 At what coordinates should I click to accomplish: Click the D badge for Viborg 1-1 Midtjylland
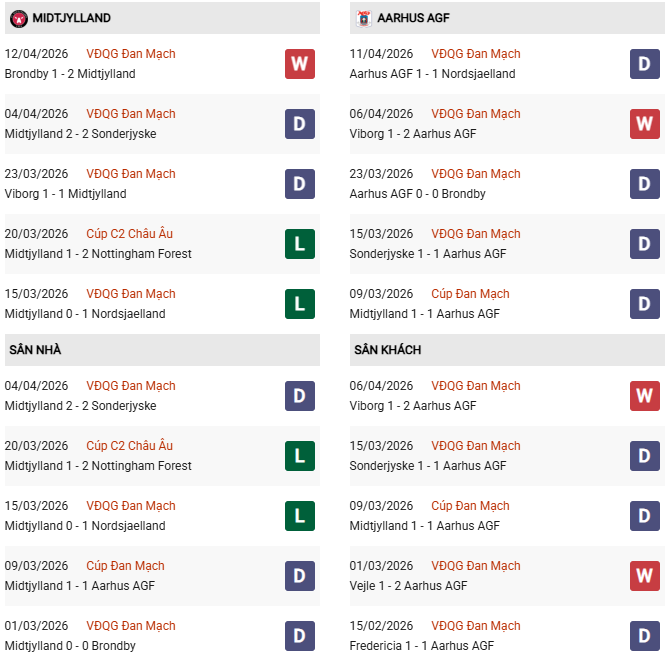[x=299, y=184]
